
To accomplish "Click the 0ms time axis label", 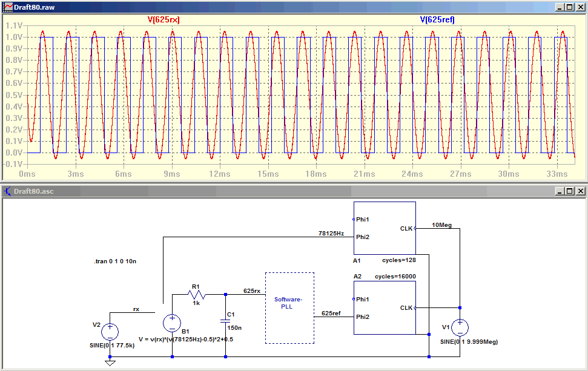I will click(x=27, y=174).
